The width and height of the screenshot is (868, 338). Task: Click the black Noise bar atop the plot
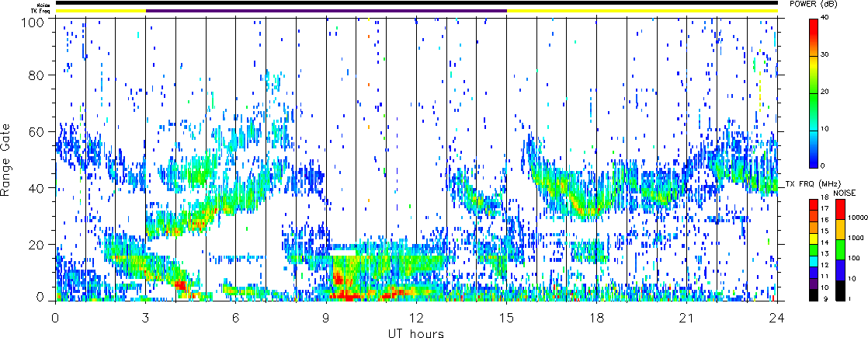click(x=416, y=3)
